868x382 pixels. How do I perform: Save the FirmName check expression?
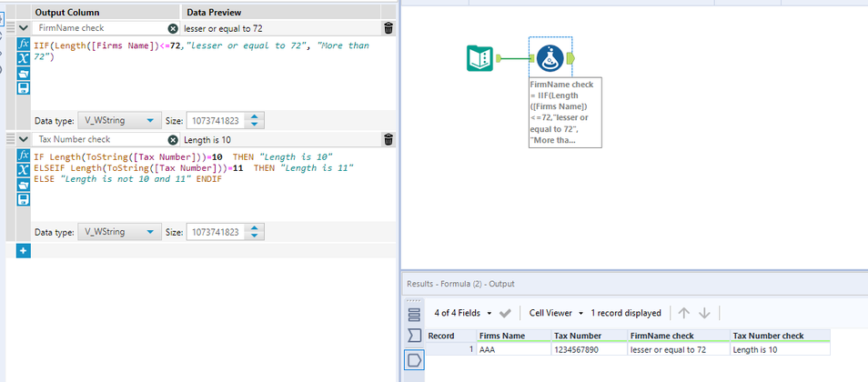click(x=24, y=88)
